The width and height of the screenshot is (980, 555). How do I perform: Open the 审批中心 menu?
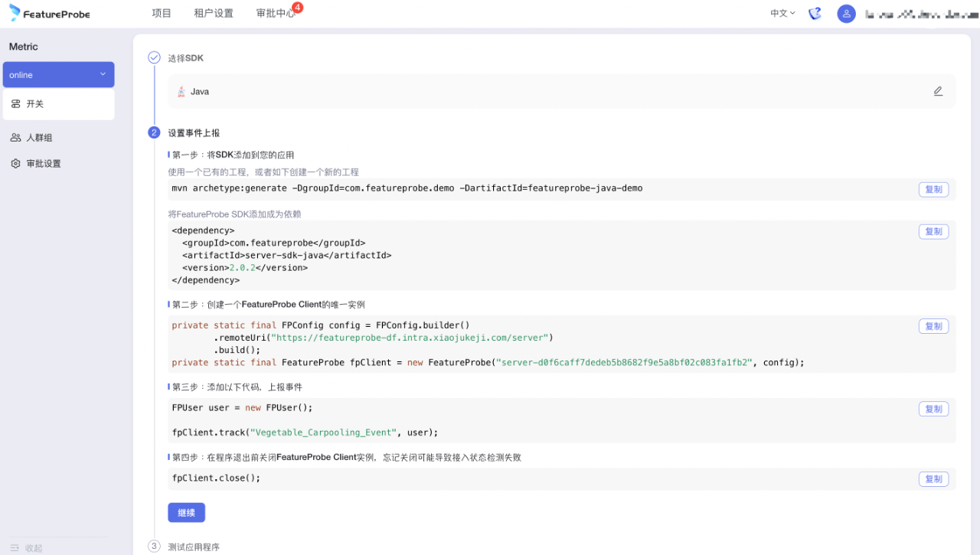(x=276, y=13)
